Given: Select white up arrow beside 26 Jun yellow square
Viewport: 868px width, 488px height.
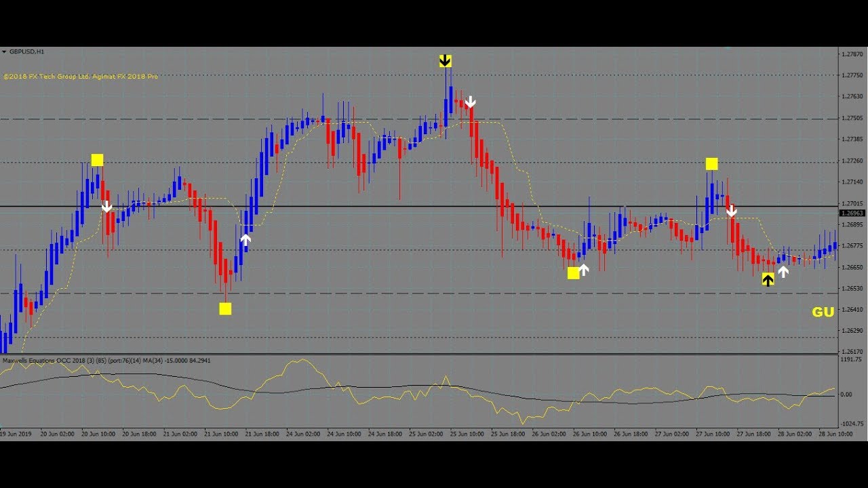Looking at the screenshot, I should (x=584, y=270).
